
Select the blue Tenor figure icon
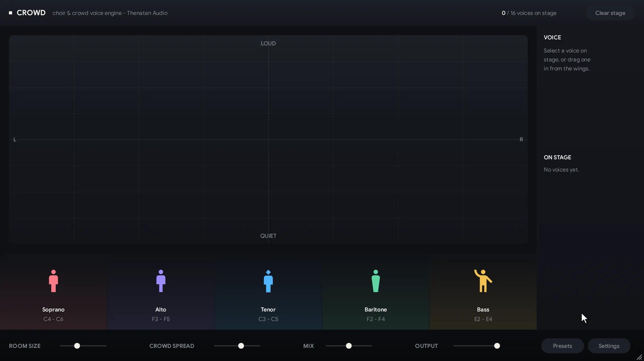tap(268, 281)
